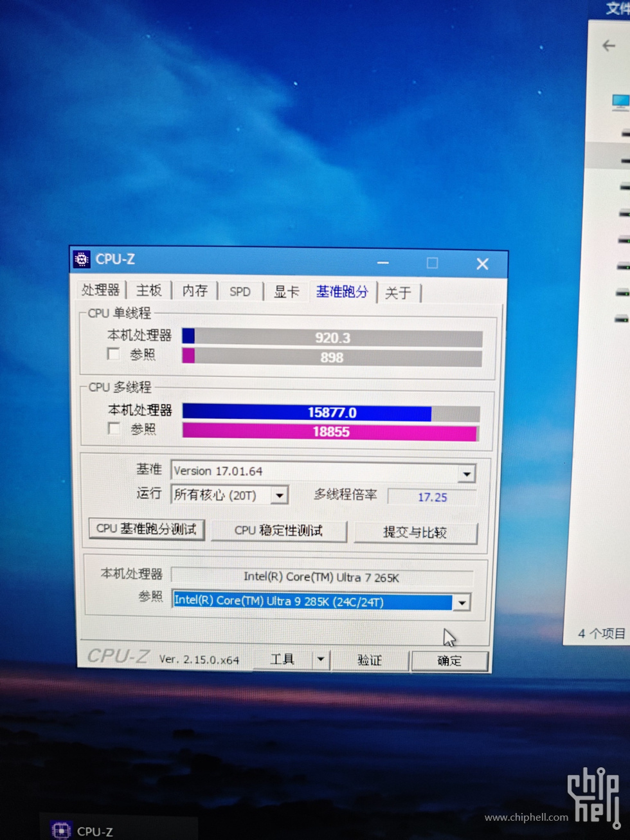Image resolution: width=630 pixels, height=840 pixels.
Task: Click the 'CPU 单线程' group label
Action: tap(120, 313)
